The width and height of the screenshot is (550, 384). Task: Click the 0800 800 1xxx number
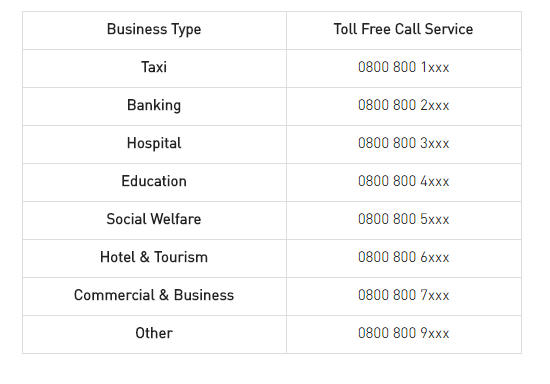403,67
